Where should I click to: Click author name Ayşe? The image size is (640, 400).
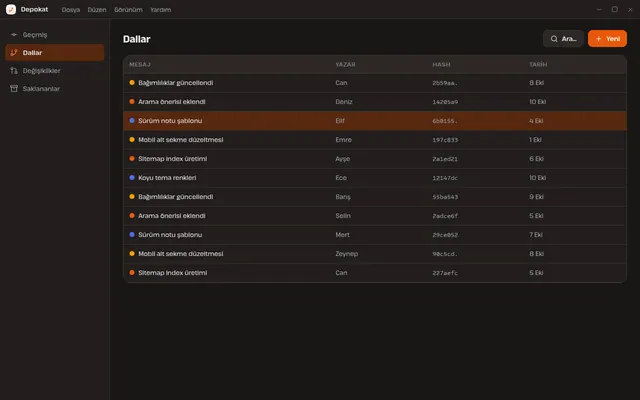click(x=342, y=159)
